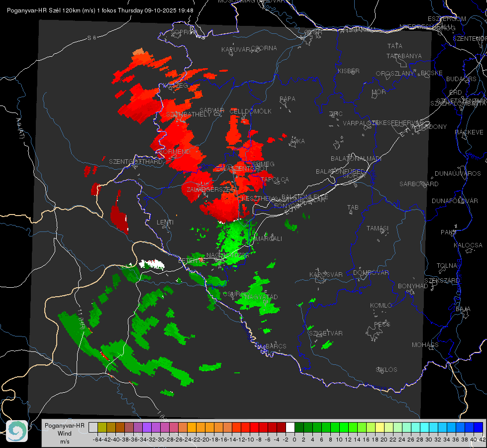The image size is (487, 448).
Task: Click the S 6 road label
Action: pyautogui.click(x=92, y=38)
